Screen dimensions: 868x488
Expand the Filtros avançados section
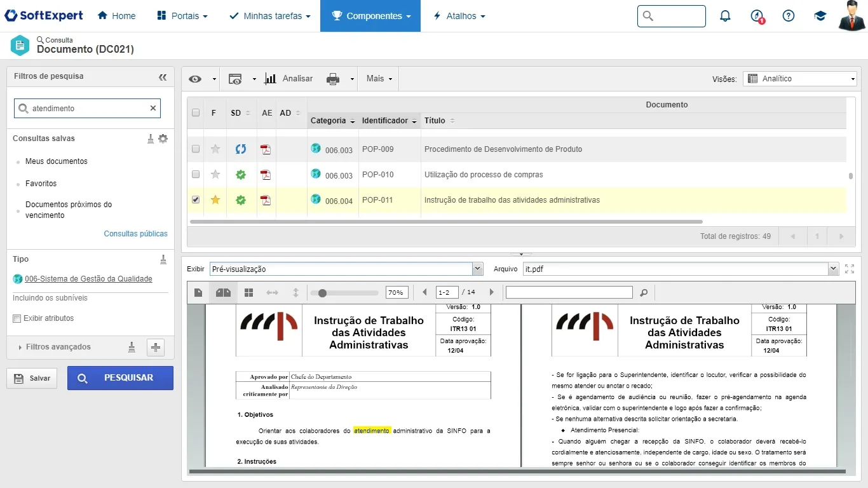tap(58, 347)
